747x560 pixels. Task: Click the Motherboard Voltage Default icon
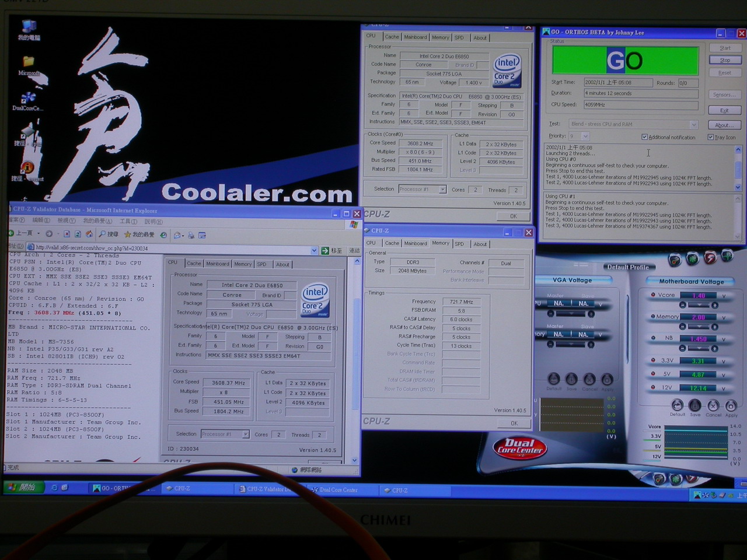[677, 405]
